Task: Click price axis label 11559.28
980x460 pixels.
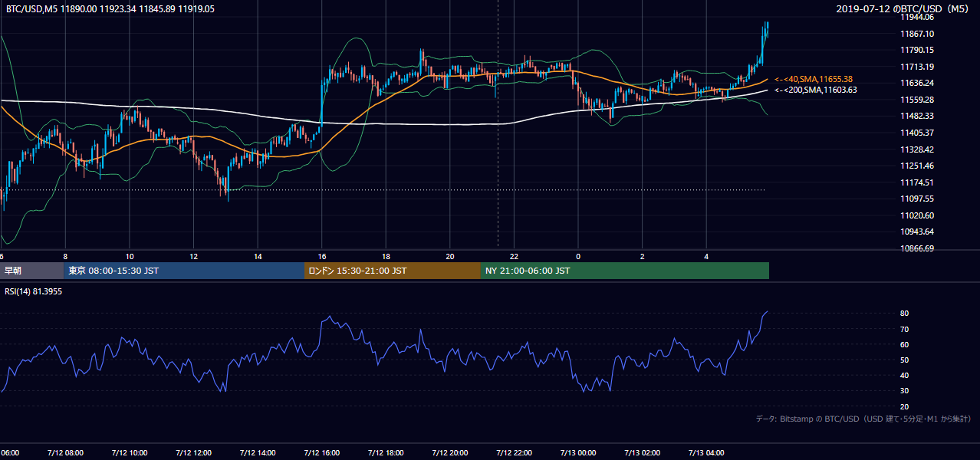Action: (x=917, y=100)
